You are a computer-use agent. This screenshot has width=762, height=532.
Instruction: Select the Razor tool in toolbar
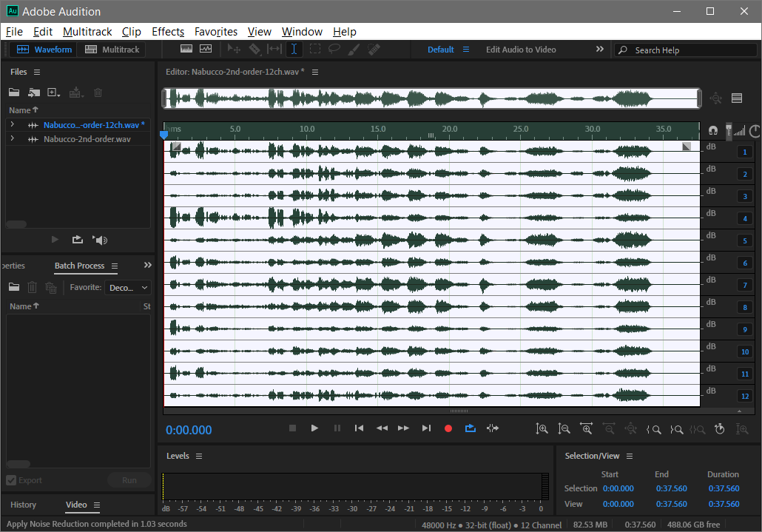tap(254, 49)
